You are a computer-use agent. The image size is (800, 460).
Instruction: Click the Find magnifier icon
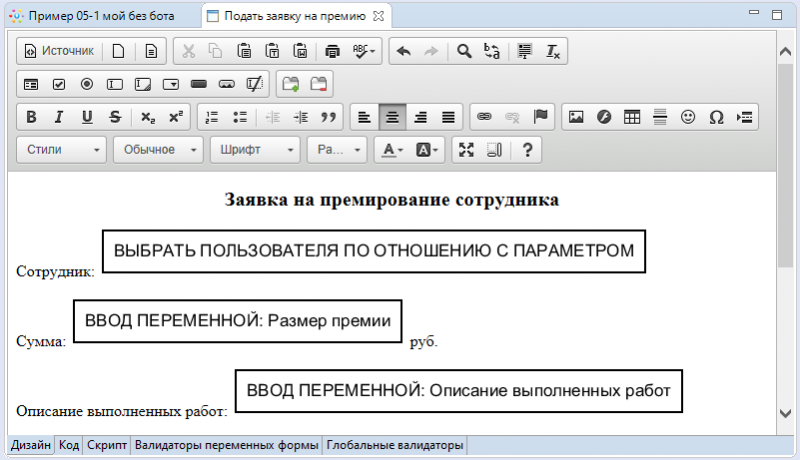tap(464, 51)
